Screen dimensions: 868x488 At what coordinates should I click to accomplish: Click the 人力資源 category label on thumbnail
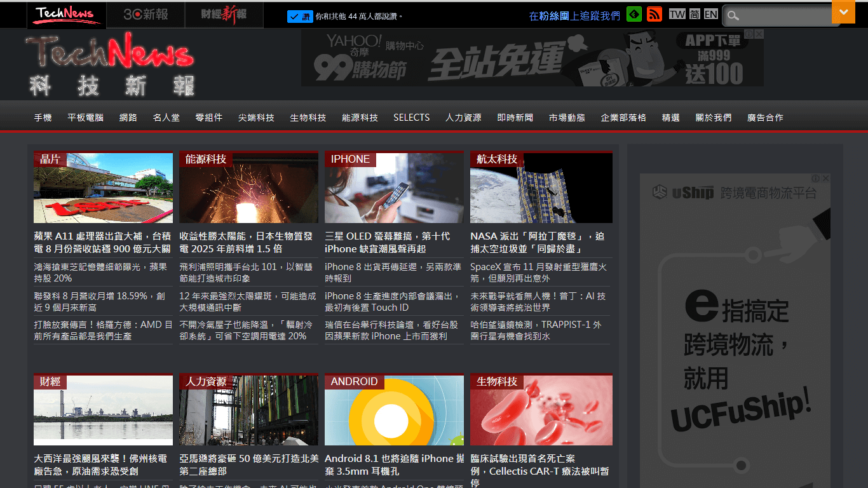[x=206, y=381]
